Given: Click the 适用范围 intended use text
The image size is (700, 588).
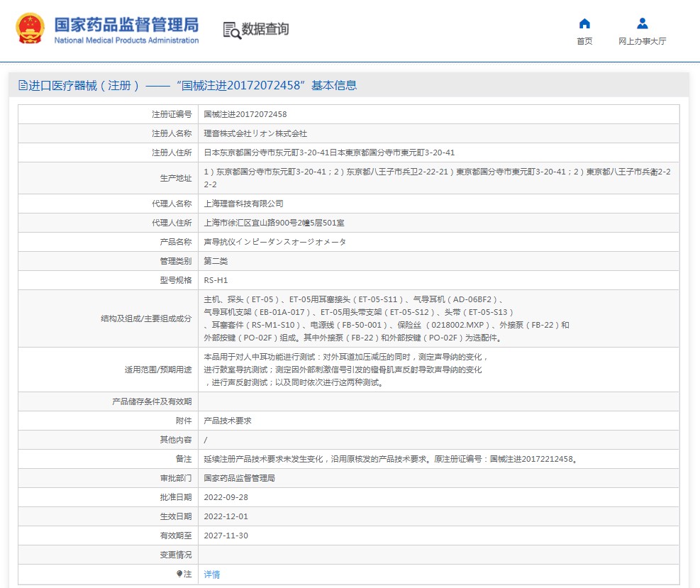Looking at the screenshot, I should point(345,370).
